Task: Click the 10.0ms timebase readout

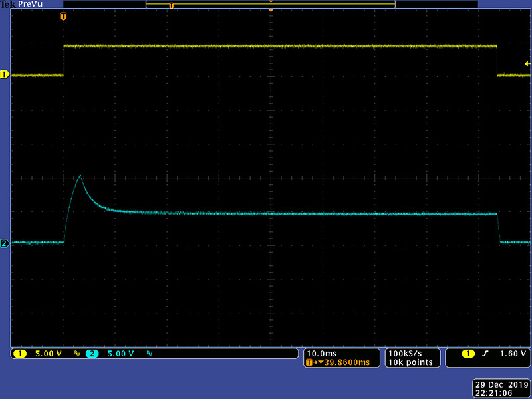Action: point(321,353)
